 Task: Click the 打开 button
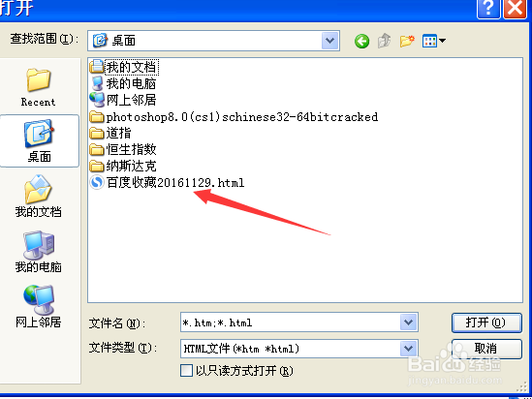click(x=486, y=322)
